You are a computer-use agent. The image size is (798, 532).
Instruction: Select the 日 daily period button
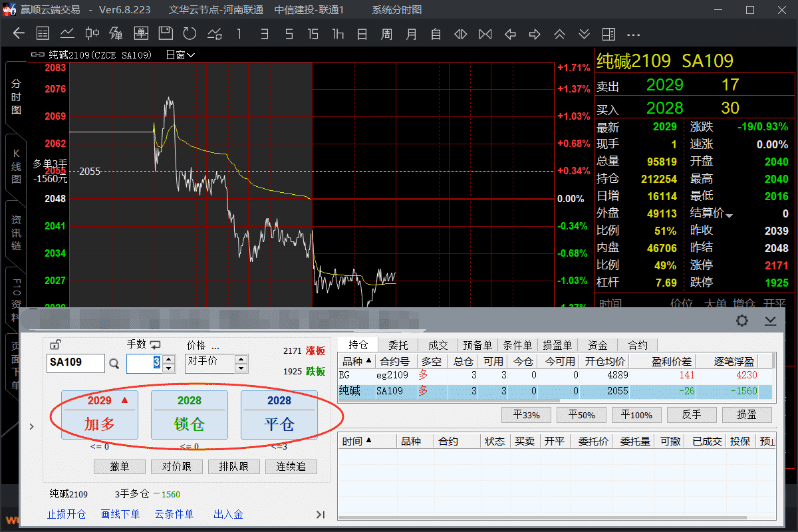[x=362, y=34]
